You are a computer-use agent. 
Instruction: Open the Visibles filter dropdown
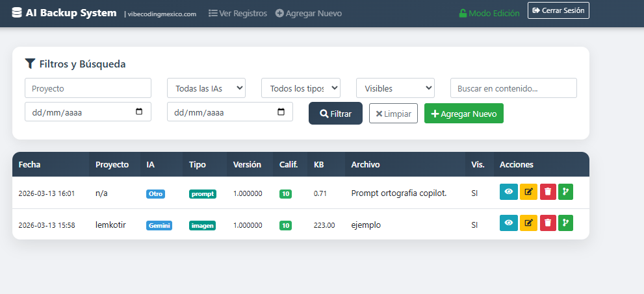(x=394, y=88)
